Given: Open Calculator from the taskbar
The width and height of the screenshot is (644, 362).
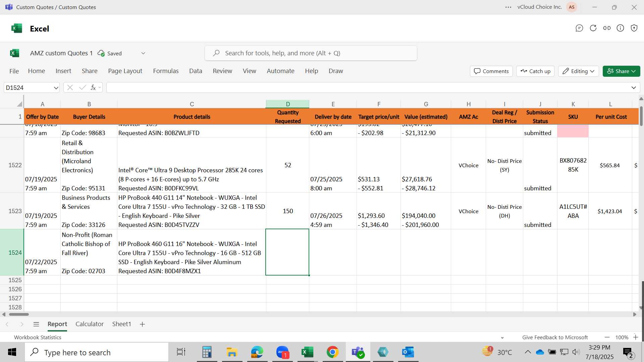Looking at the screenshot, I should [x=207, y=352].
